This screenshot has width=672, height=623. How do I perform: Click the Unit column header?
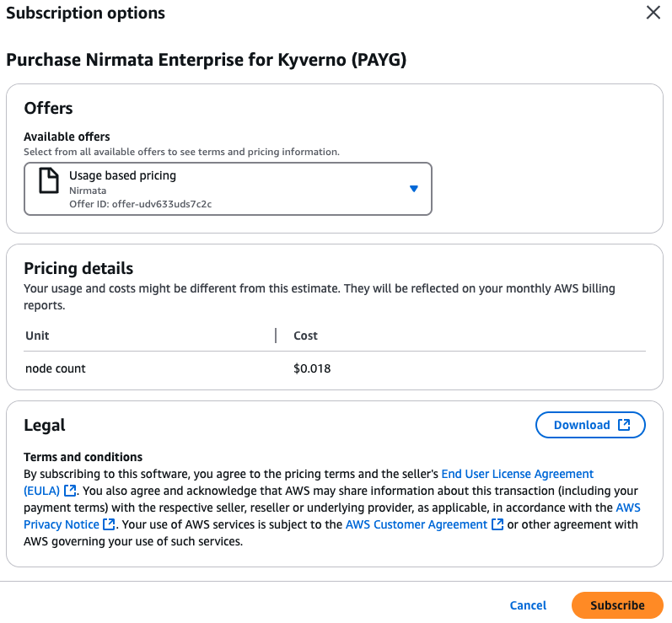pyautogui.click(x=37, y=336)
